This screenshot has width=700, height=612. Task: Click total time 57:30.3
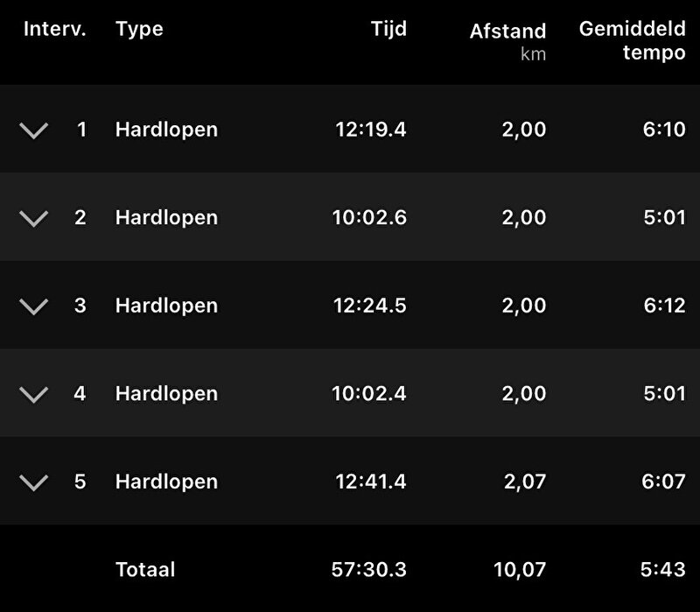pos(369,569)
